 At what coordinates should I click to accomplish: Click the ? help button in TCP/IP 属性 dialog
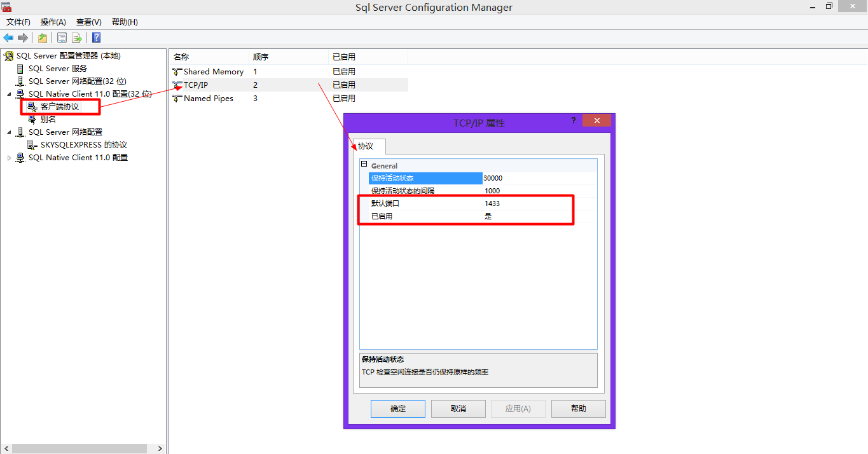pyautogui.click(x=574, y=120)
